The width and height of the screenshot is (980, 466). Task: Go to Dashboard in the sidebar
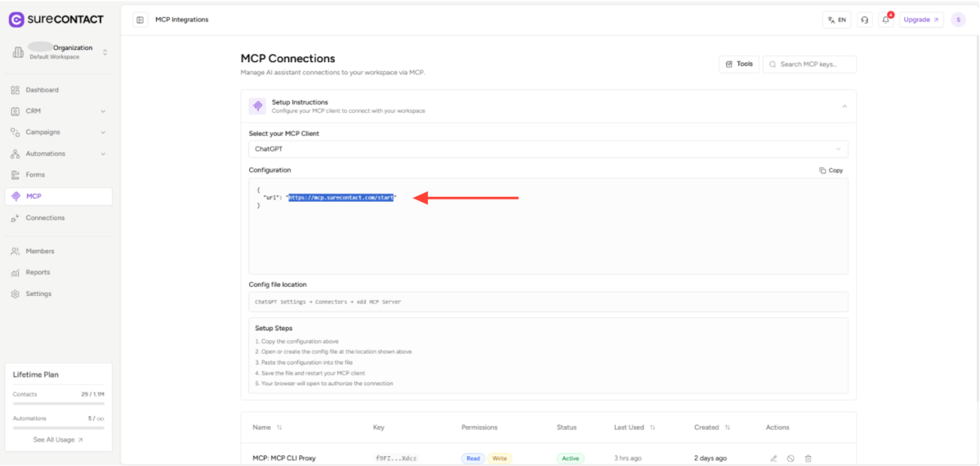(42, 90)
